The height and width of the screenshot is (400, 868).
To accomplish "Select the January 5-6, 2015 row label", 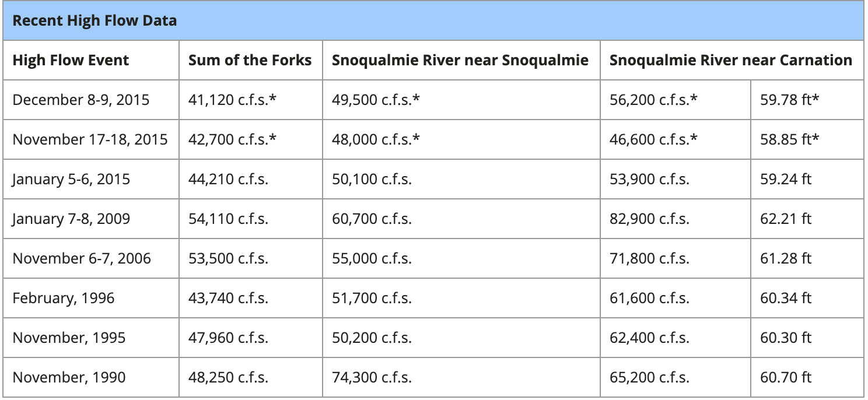I will pos(71,180).
